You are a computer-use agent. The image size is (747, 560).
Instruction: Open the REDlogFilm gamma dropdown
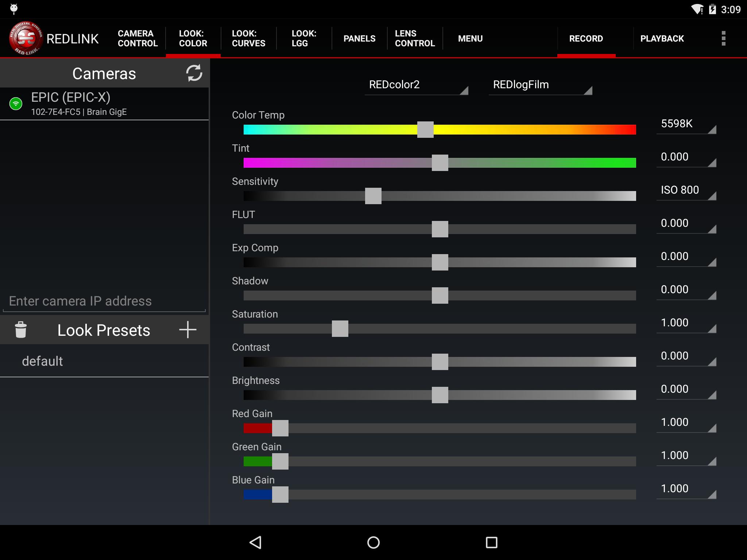(541, 85)
